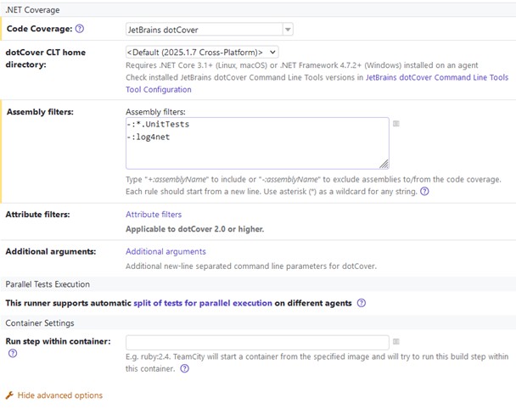Click the '.NET Coverage' section header
This screenshot has height=420, width=516.
32,10
